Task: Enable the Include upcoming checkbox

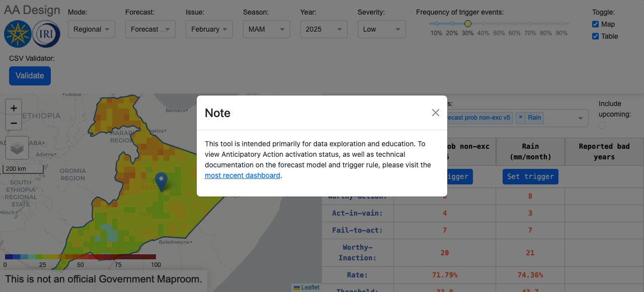Action: pyautogui.click(x=601, y=125)
